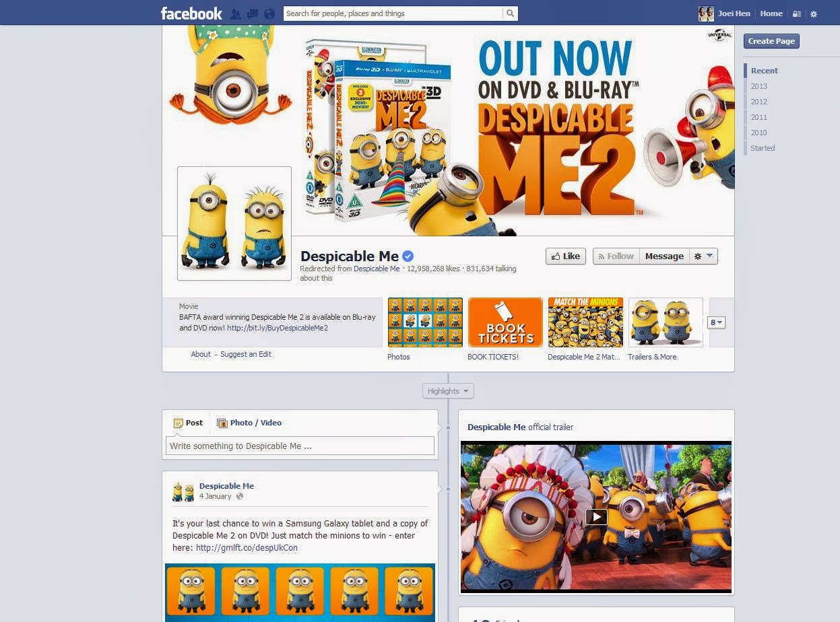Jump to Started in timeline

[763, 148]
